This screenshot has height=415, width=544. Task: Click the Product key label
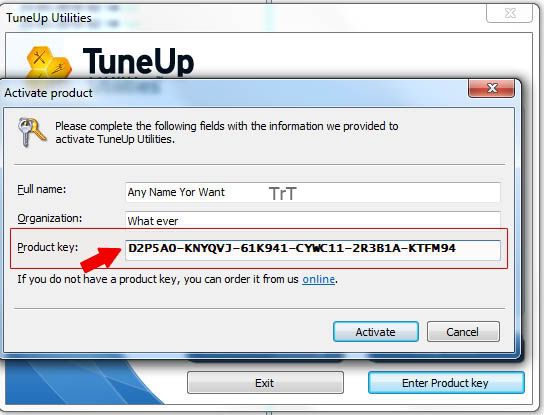pos(48,247)
